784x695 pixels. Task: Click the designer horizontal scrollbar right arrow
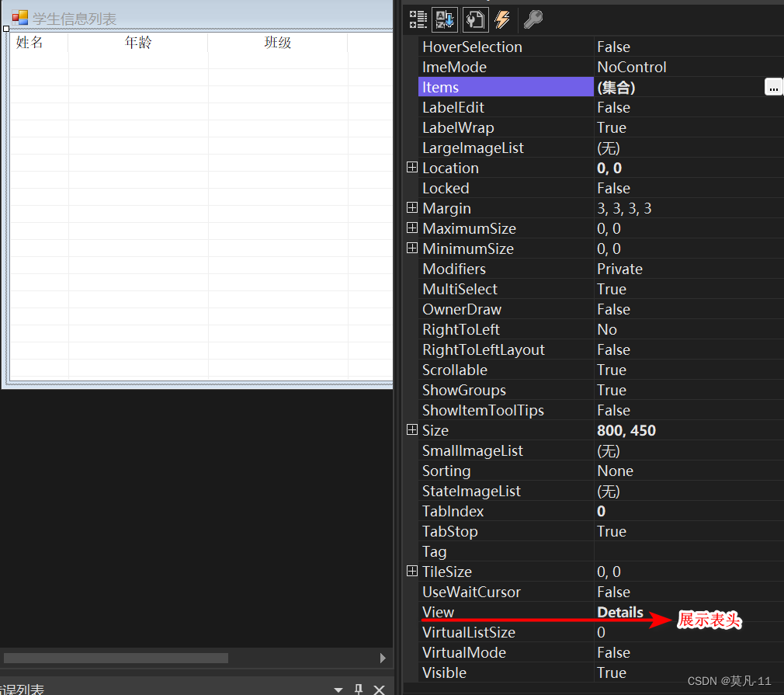coord(383,658)
